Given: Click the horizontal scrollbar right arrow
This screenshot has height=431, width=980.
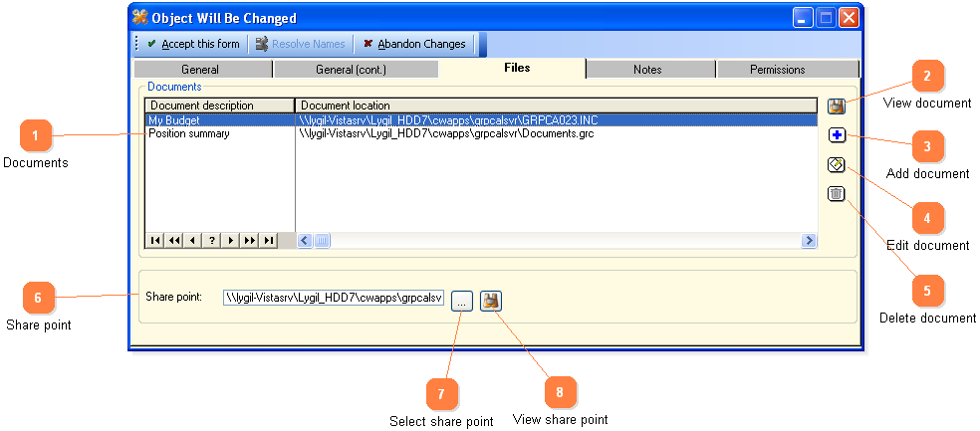Looking at the screenshot, I should coord(809,241).
